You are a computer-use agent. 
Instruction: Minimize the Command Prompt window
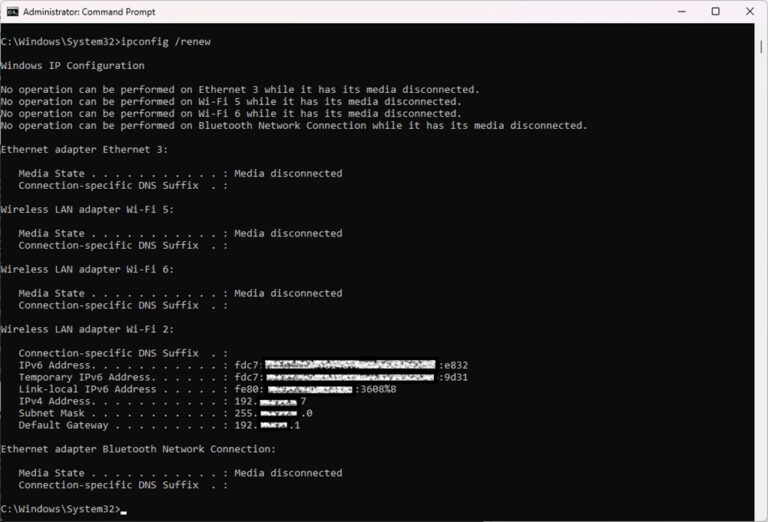tap(684, 12)
